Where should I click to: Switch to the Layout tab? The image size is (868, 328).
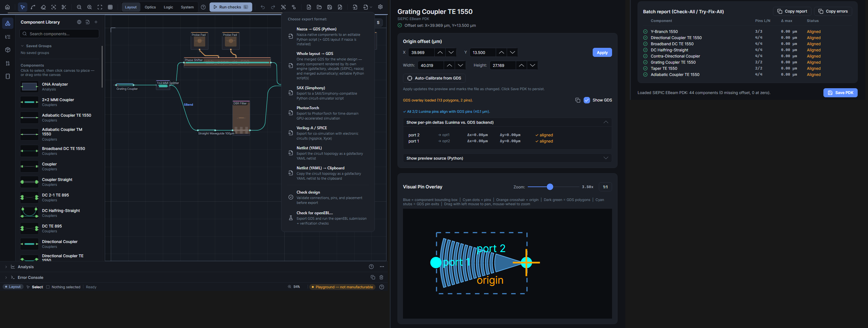point(131,7)
